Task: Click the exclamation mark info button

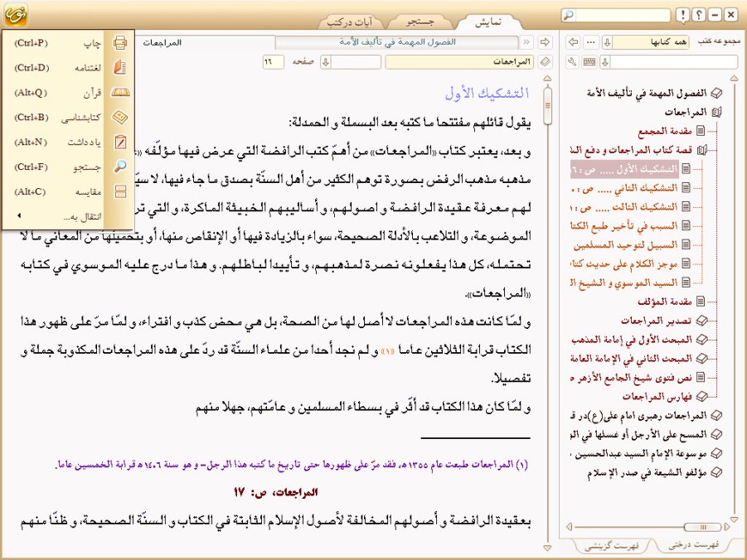Action: (x=682, y=15)
